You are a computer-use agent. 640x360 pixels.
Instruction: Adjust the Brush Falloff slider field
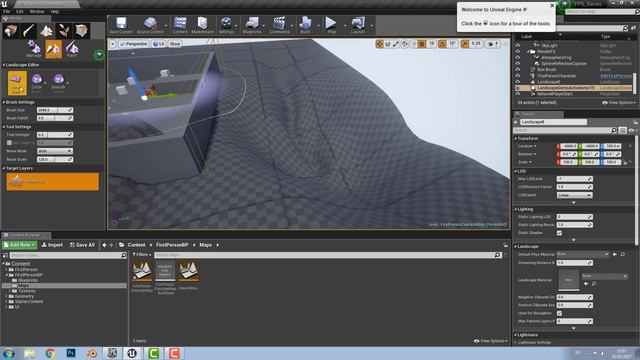tap(55, 118)
